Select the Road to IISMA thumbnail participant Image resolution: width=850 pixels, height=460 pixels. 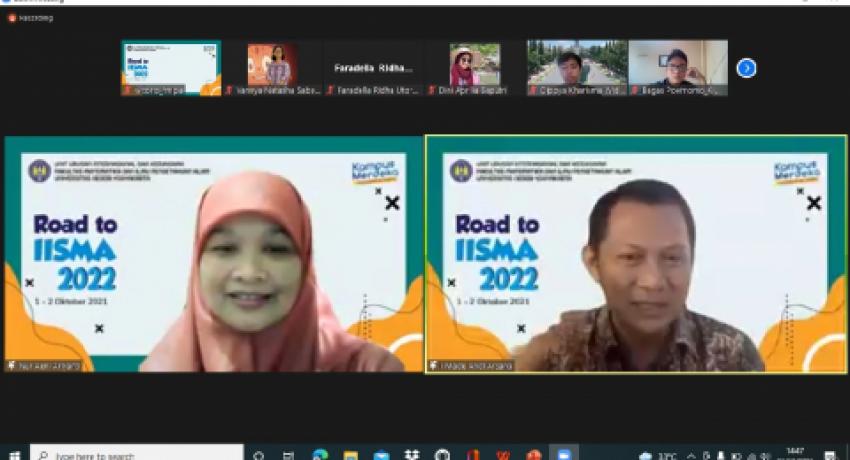(171, 68)
